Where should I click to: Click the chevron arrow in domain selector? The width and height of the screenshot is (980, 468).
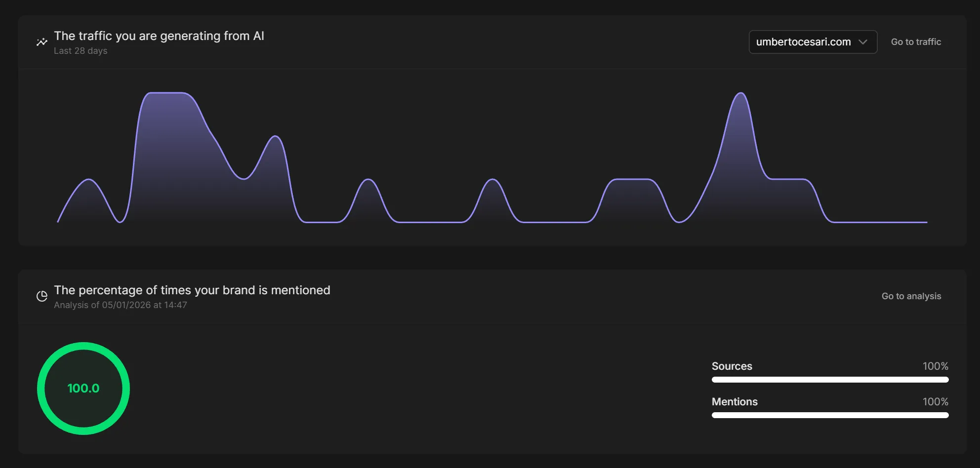(863, 42)
